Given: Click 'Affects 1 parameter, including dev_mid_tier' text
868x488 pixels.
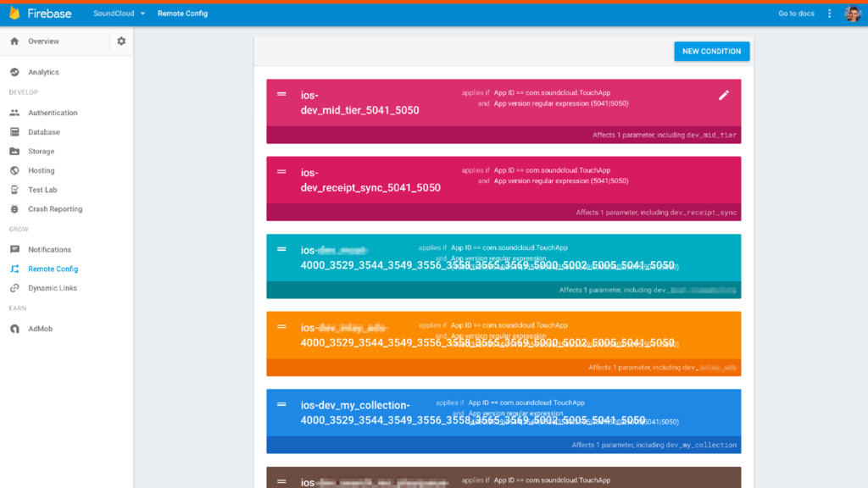Looking at the screenshot, I should point(665,135).
